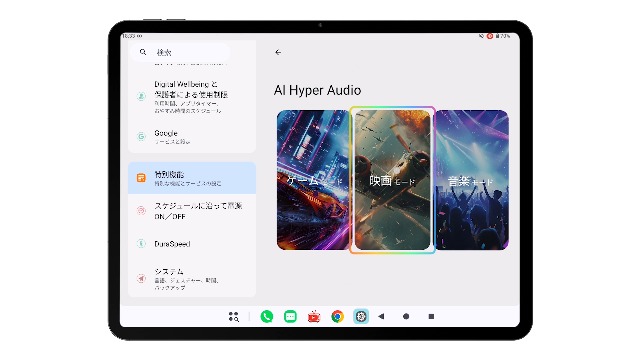Viewport: 640px width, 360px height.
Task: Select the highlighted special features entry
Action: pyautogui.click(x=192, y=178)
